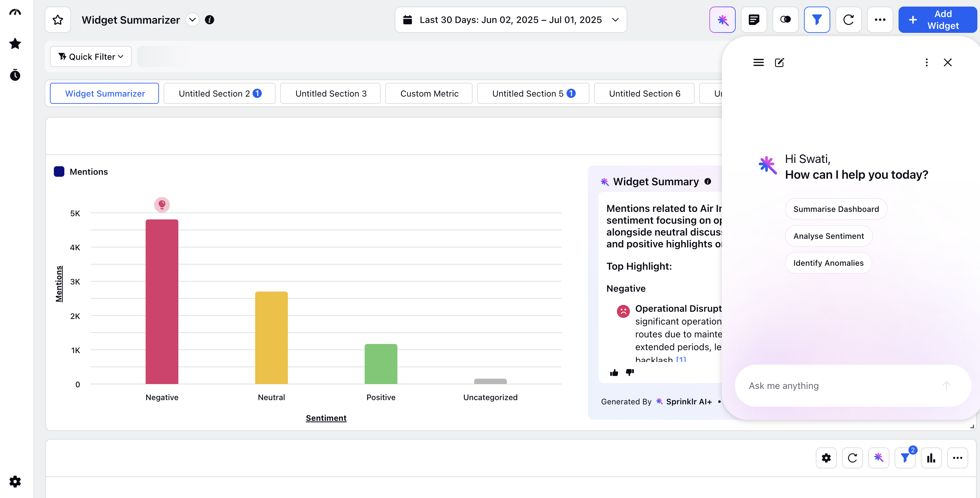This screenshot has width=980, height=498.
Task: Switch to Untitled Section 5 tab
Action: 533,94
